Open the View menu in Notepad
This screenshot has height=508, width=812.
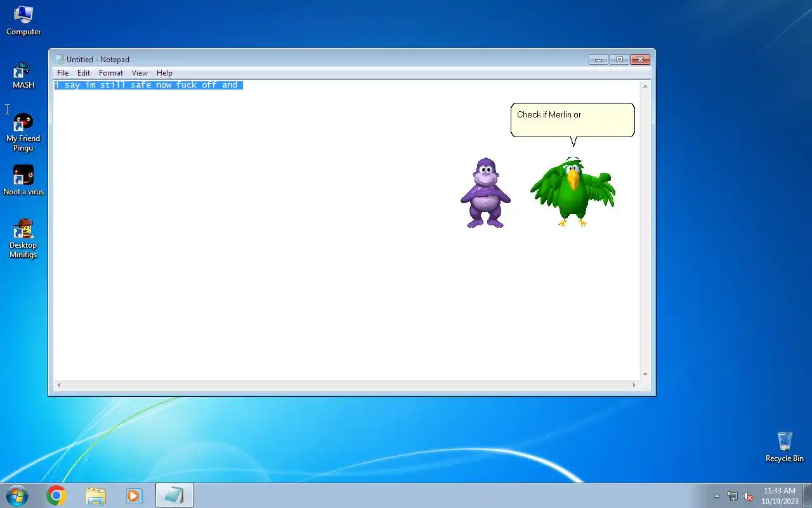point(140,73)
